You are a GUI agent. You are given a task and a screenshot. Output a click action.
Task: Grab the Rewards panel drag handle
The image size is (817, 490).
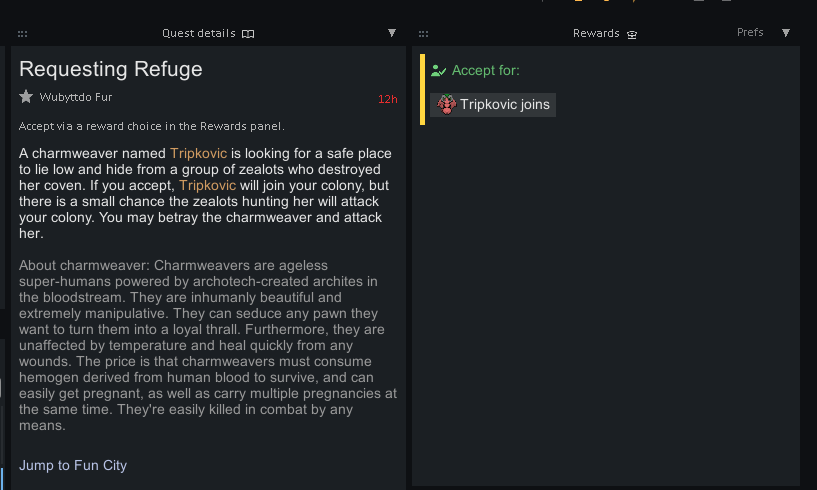pos(424,34)
